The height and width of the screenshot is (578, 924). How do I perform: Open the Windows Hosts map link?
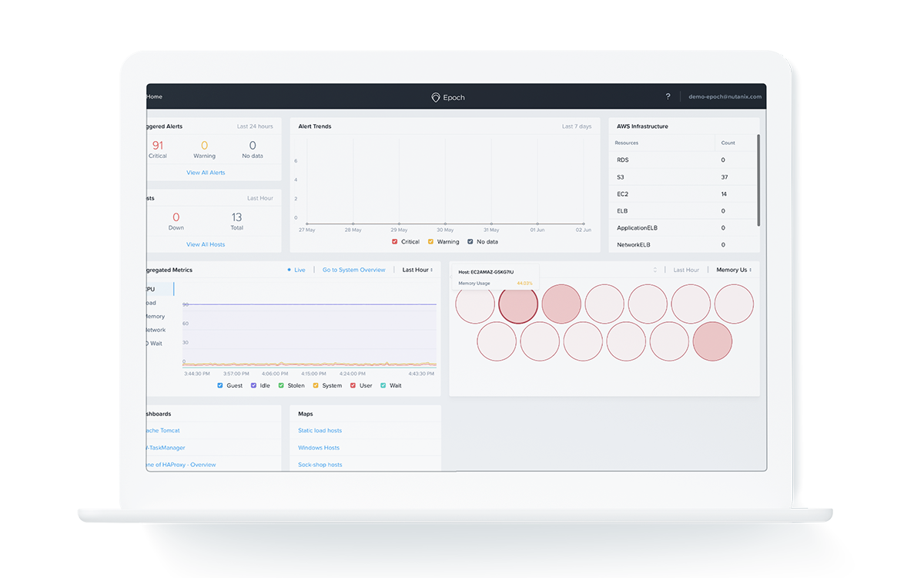pyautogui.click(x=319, y=448)
